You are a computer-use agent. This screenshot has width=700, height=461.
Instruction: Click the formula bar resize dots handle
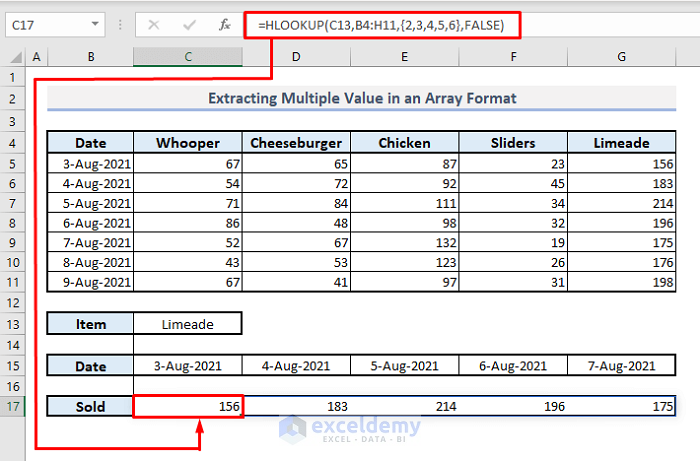tap(120, 25)
